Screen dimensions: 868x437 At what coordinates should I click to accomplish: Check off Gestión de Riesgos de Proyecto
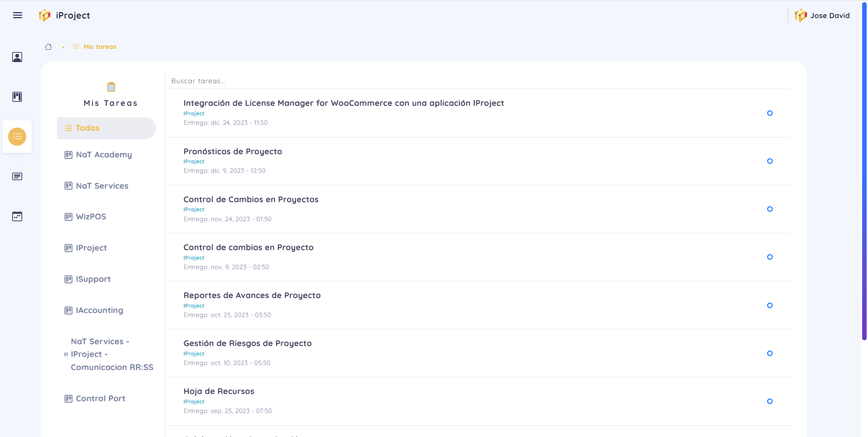pos(769,353)
